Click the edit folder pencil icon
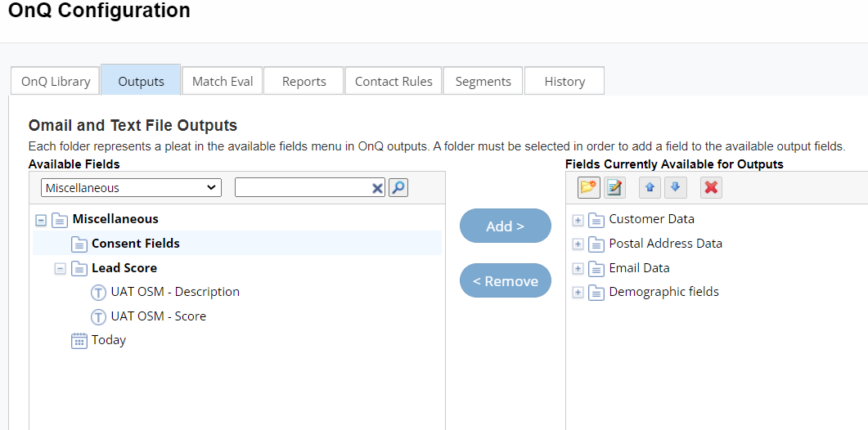This screenshot has width=868, height=430. tap(614, 187)
